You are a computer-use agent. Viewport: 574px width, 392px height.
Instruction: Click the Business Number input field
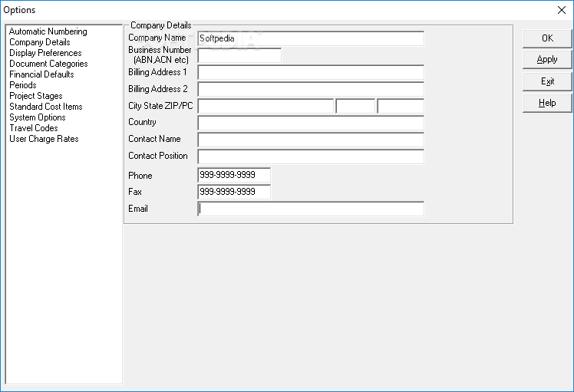pos(239,55)
